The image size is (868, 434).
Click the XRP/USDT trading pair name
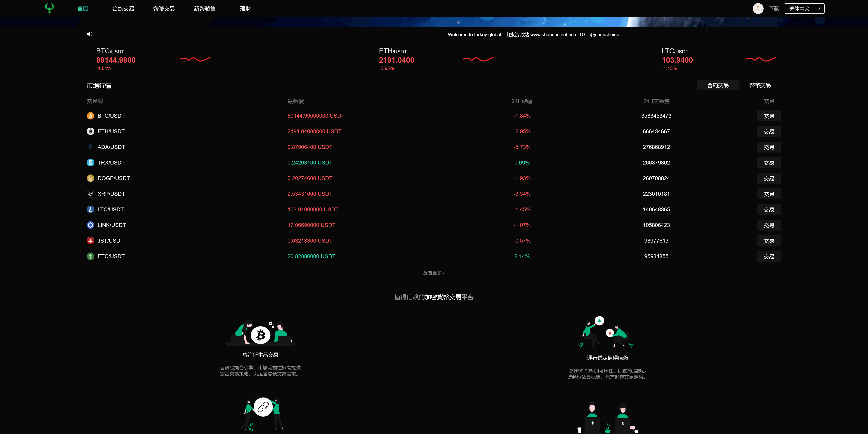coord(111,194)
